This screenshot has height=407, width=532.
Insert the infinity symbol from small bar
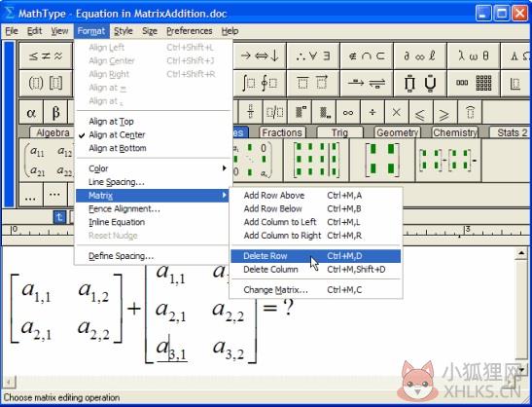click(348, 112)
